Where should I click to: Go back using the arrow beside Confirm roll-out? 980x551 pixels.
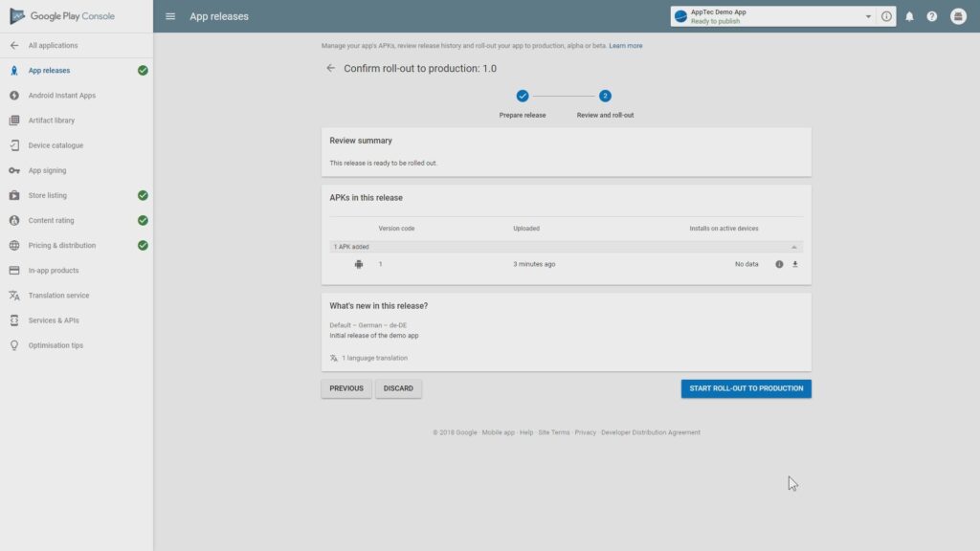point(331,69)
